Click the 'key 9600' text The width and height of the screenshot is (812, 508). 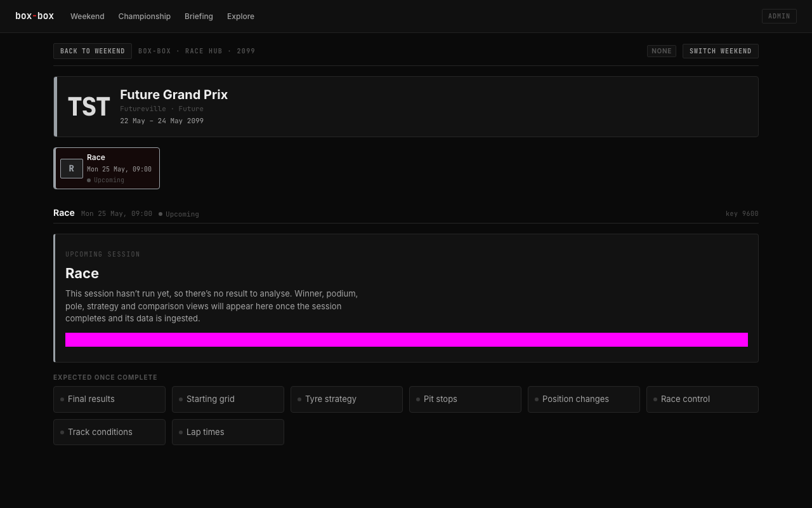(x=742, y=213)
